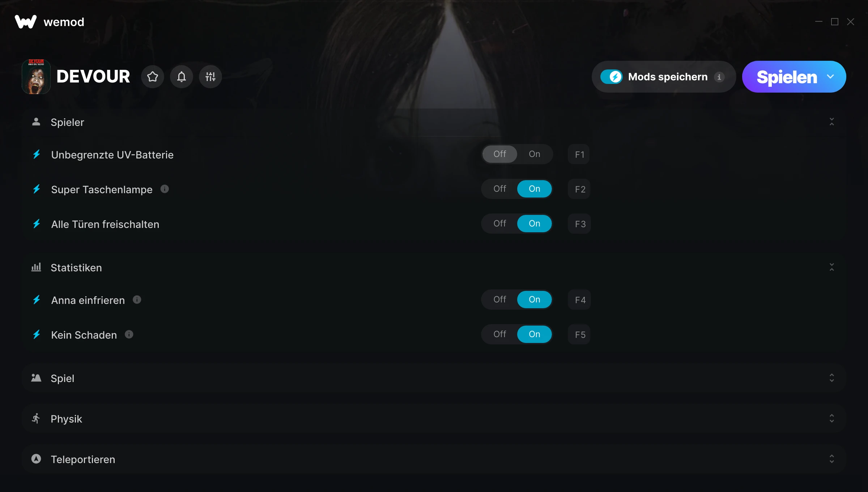Click the Spielen button

(x=787, y=77)
